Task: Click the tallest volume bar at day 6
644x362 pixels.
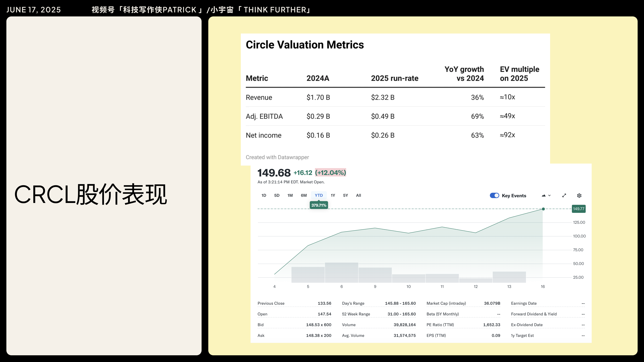Action: 341,272
